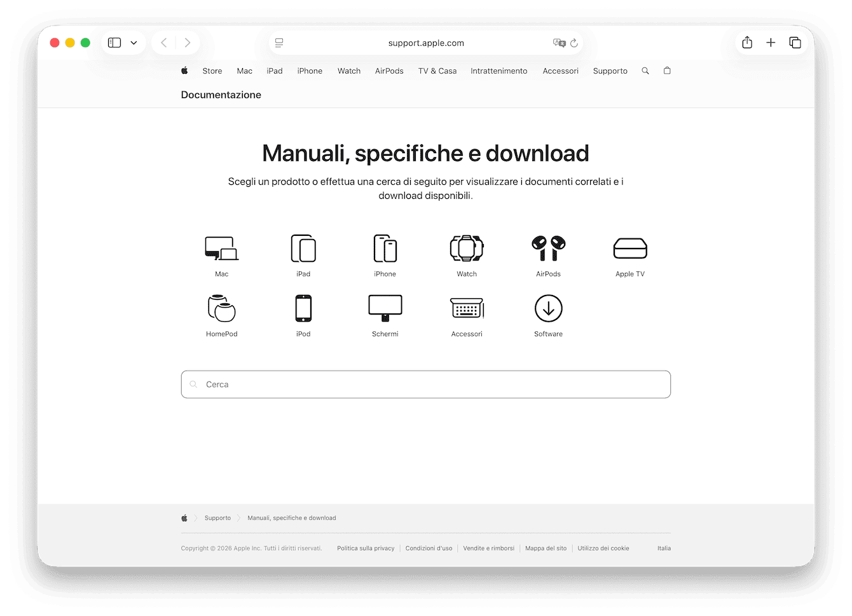Viewport: 852px width, 616px height.
Task: Open the Watch product icon
Action: 467,248
